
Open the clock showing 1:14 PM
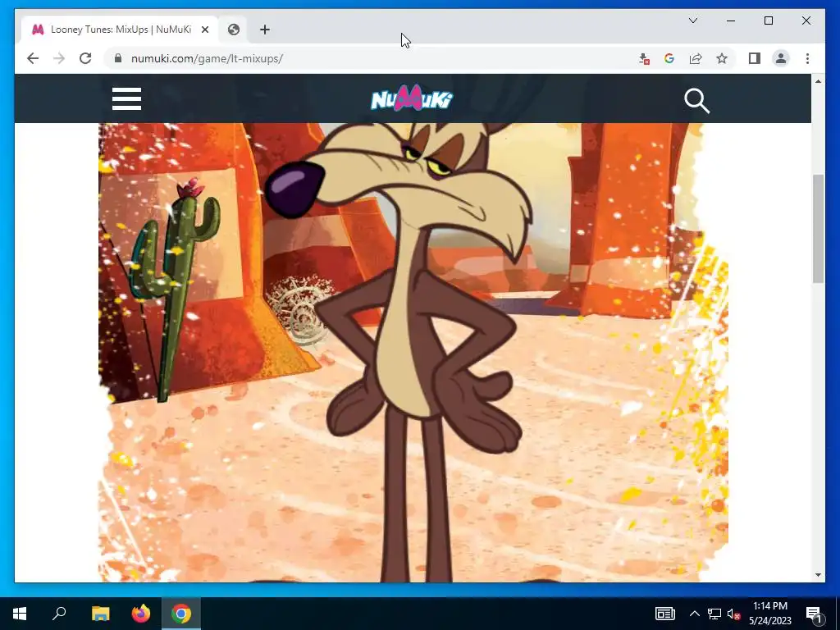[x=769, y=614]
